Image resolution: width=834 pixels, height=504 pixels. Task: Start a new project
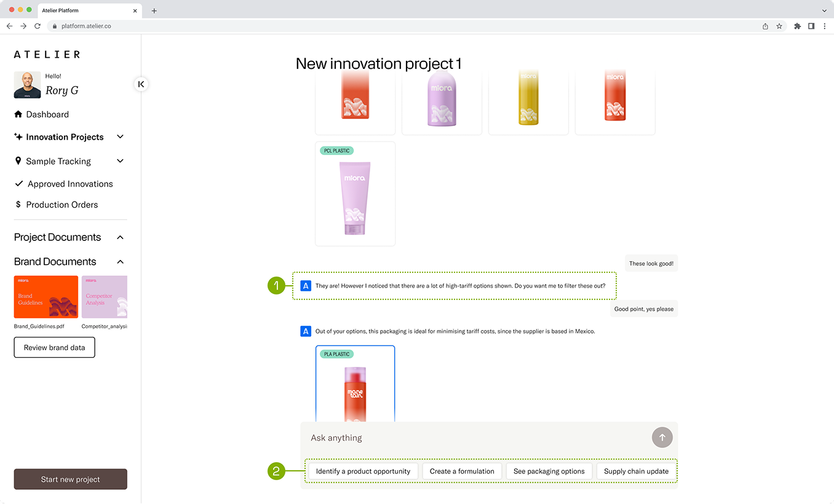coord(70,479)
